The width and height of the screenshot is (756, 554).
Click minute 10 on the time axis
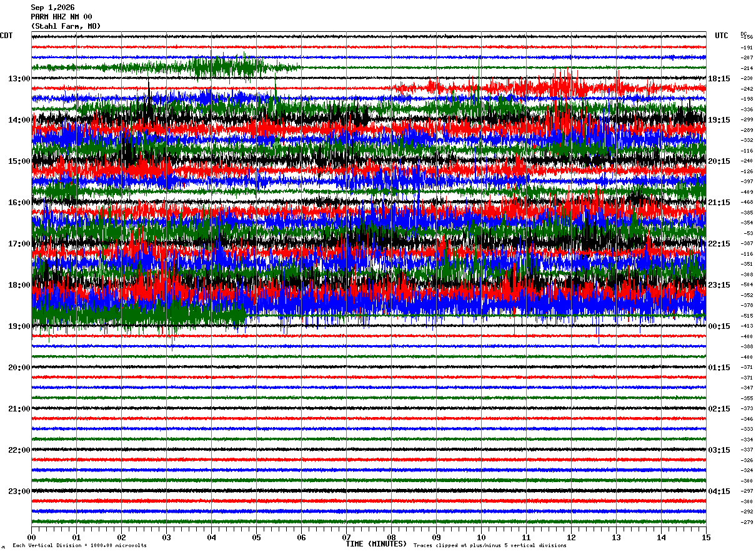[x=481, y=537]
